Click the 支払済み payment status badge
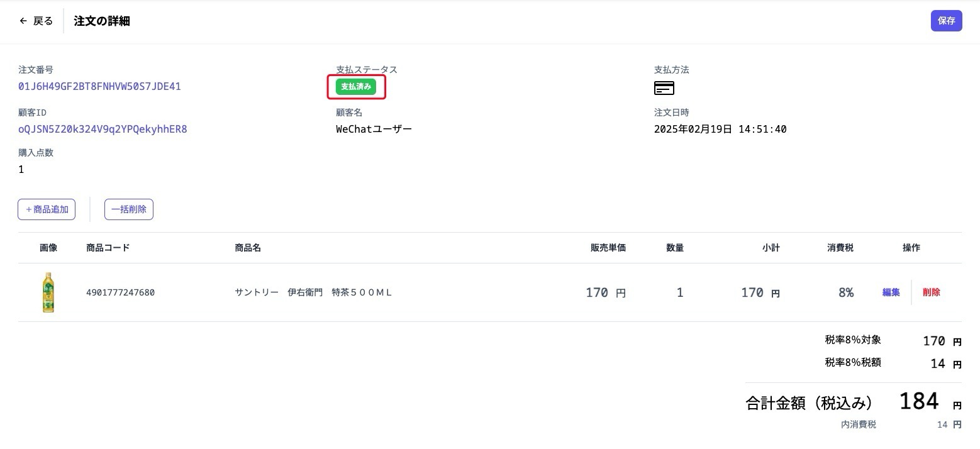This screenshot has height=449, width=980. [356, 87]
